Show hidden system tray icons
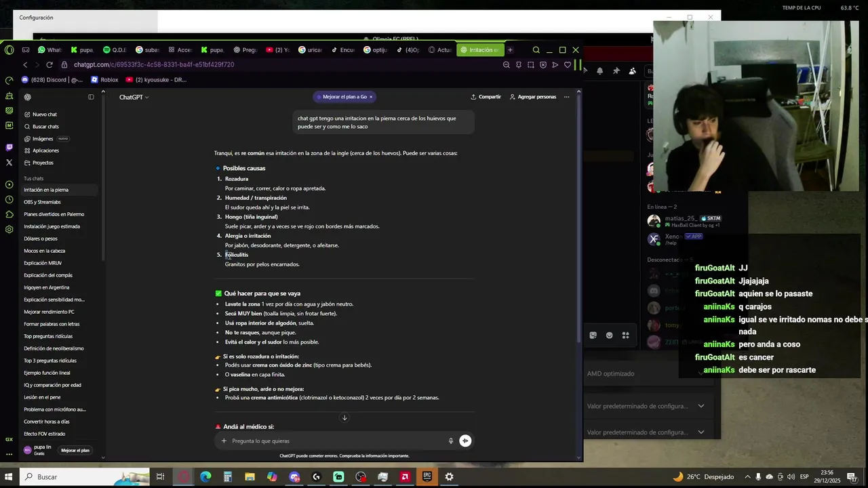This screenshot has width=868, height=488. tap(748, 476)
